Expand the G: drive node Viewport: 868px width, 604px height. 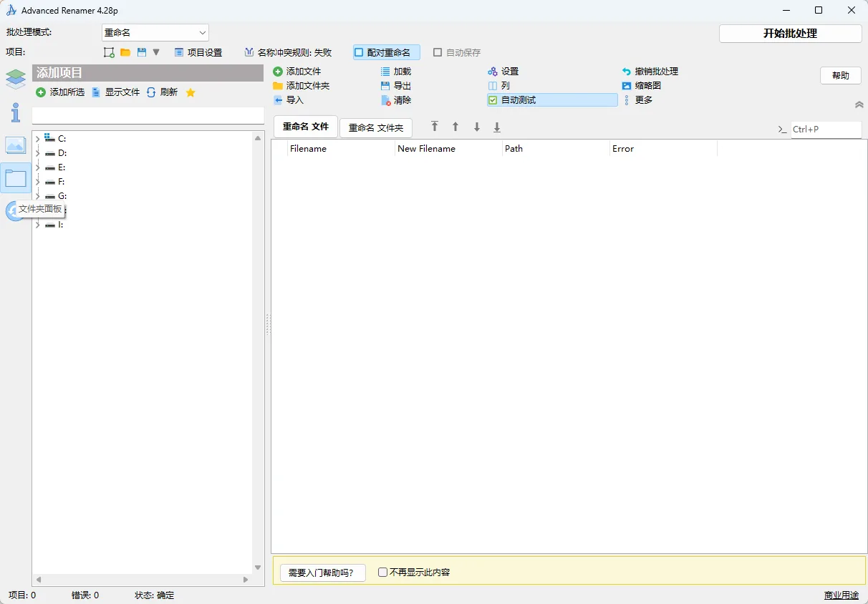tap(37, 196)
